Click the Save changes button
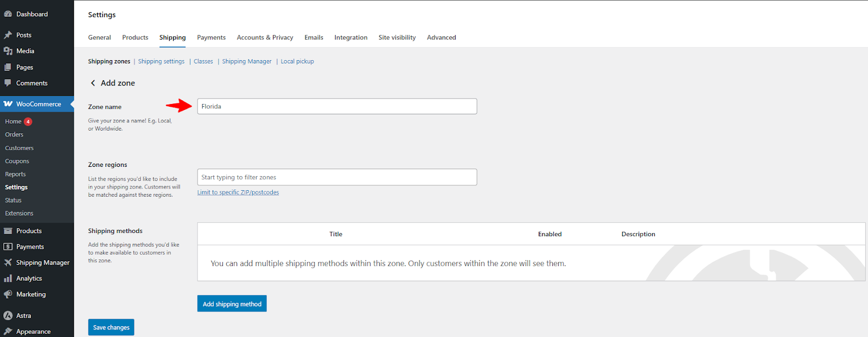The height and width of the screenshot is (337, 868). coord(111,327)
